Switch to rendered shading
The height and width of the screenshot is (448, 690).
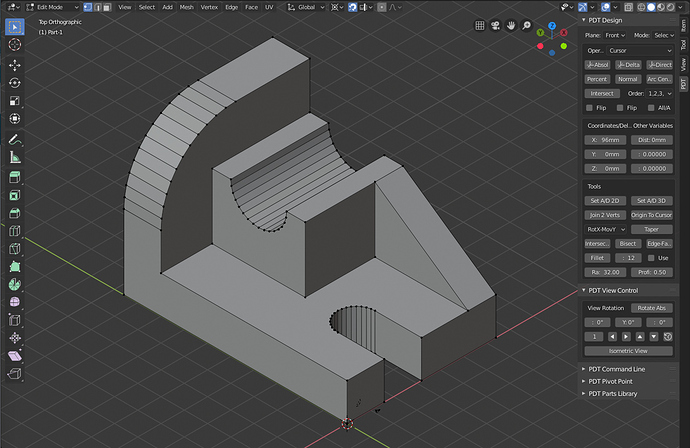(670, 7)
